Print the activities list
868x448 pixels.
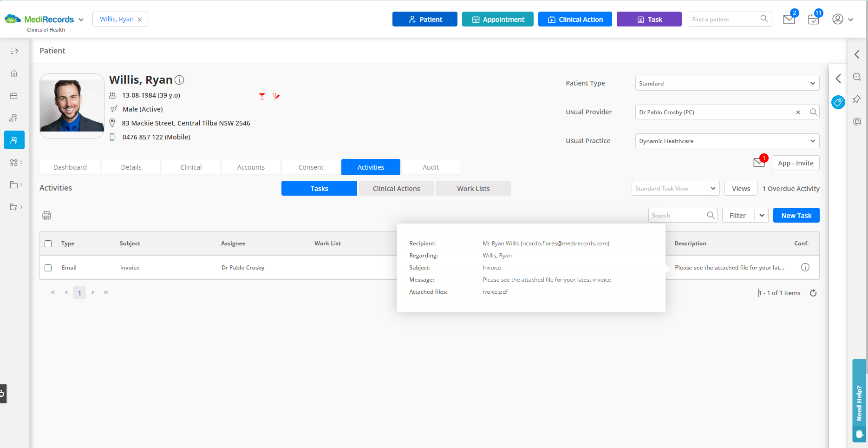pos(46,216)
